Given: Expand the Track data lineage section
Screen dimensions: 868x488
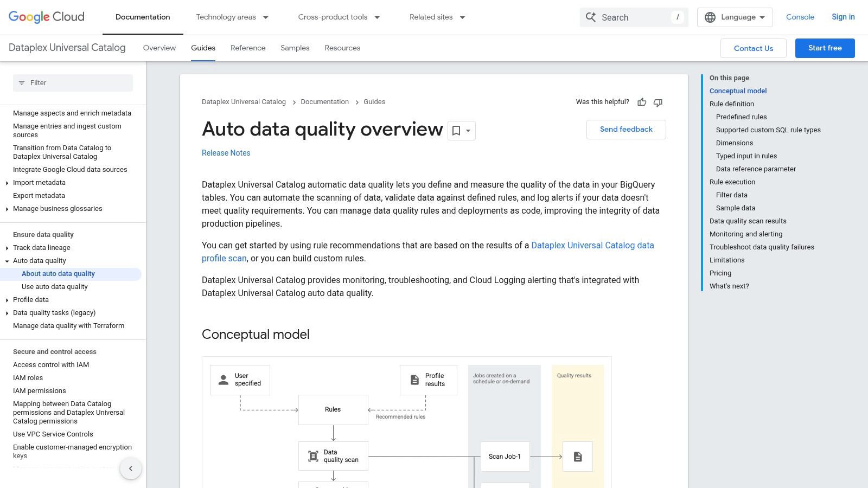Looking at the screenshot, I should pyautogui.click(x=7, y=248).
